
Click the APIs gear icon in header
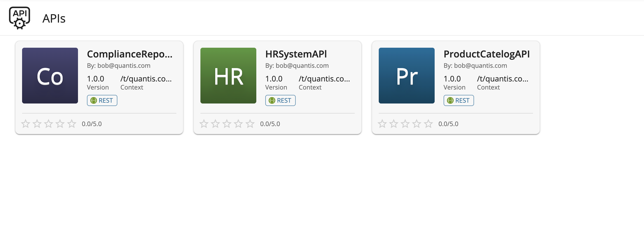[x=19, y=18]
